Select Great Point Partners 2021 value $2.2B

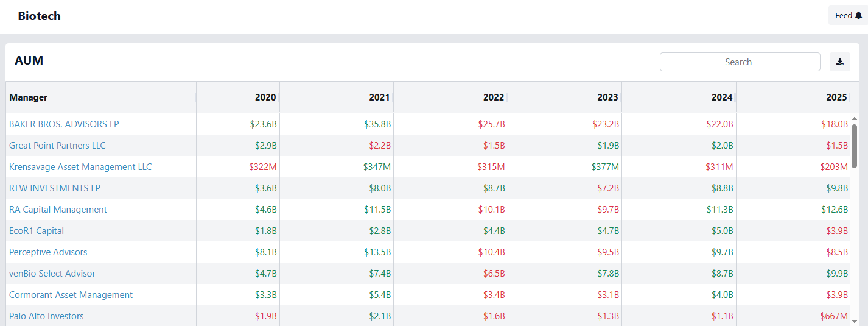click(x=380, y=145)
